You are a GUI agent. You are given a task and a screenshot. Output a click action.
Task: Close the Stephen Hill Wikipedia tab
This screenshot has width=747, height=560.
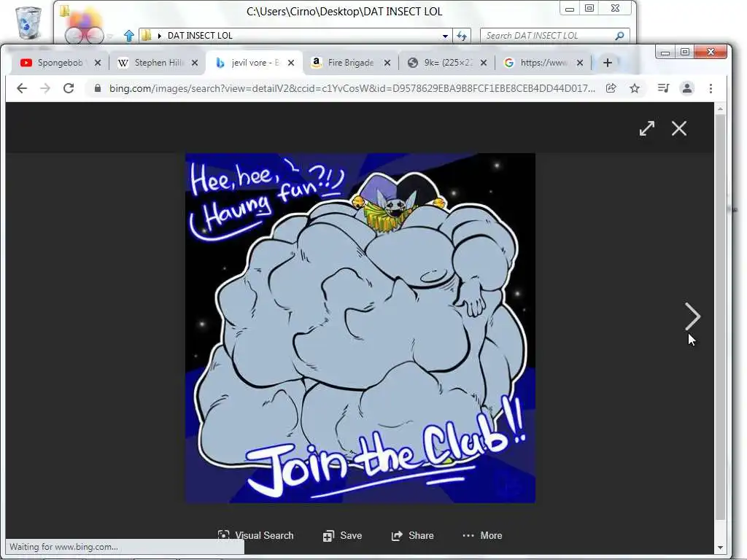click(x=195, y=63)
